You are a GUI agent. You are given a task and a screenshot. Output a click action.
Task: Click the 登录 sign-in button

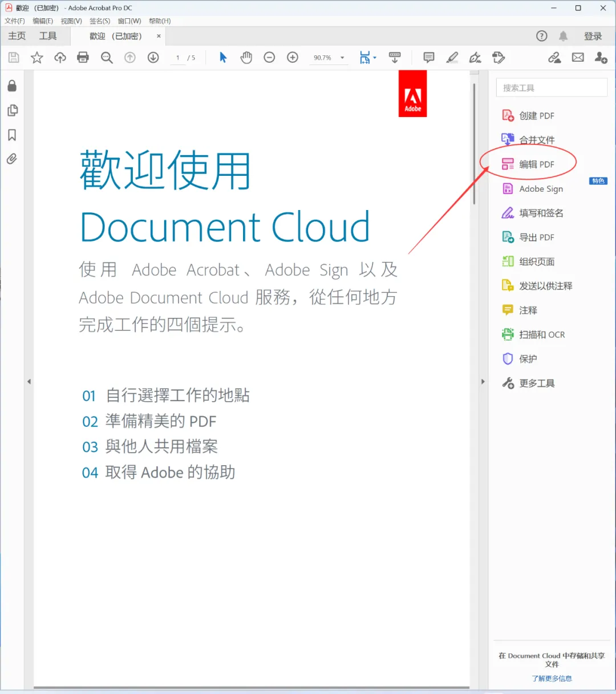click(593, 36)
